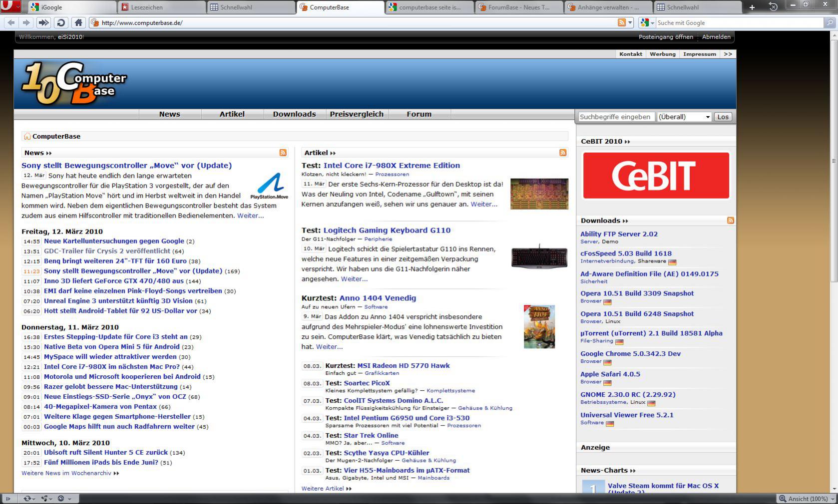Open the Logitech G110 keyboard thumbnail
This screenshot has height=504, width=838.
tap(539, 256)
